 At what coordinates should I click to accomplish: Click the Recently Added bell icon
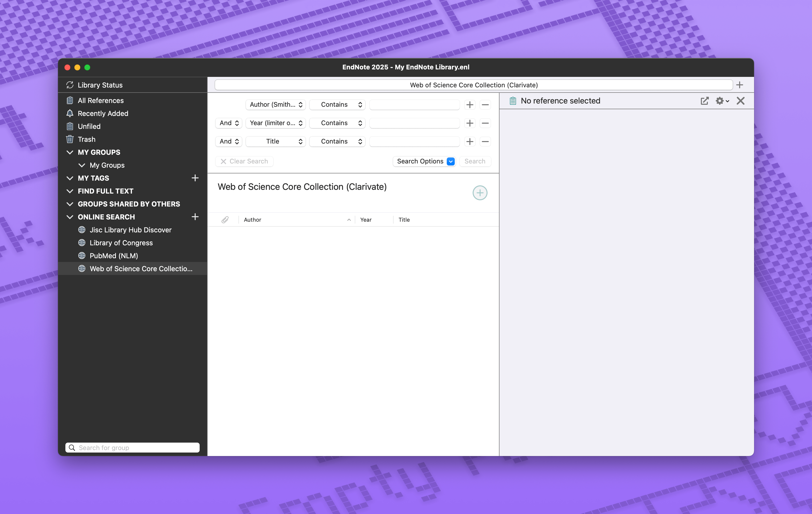click(x=70, y=113)
